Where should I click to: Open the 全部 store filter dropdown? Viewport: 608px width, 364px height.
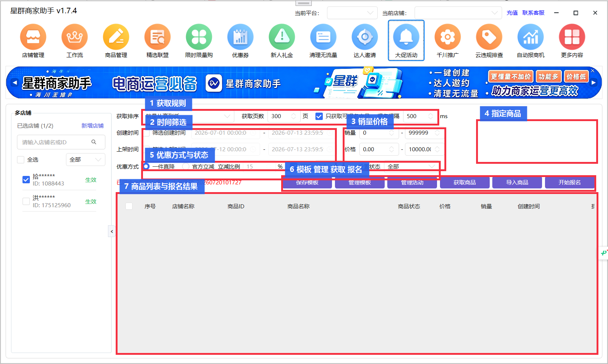point(85,160)
